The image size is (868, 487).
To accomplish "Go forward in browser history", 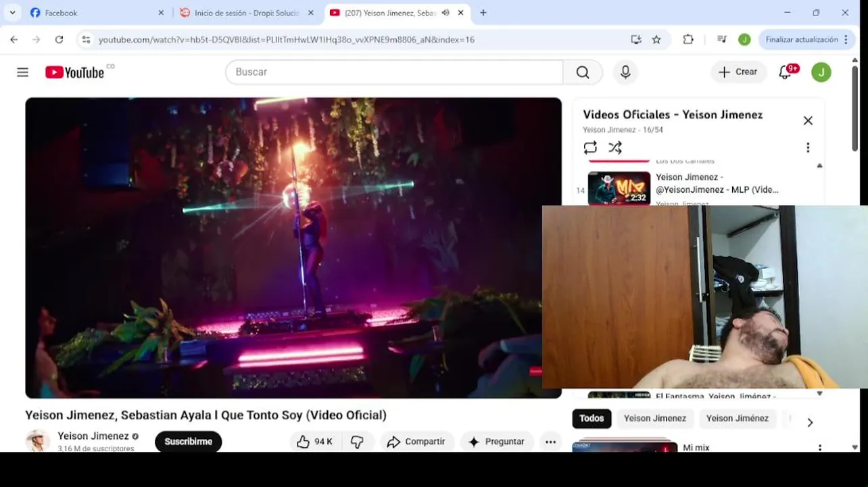I will (37, 40).
